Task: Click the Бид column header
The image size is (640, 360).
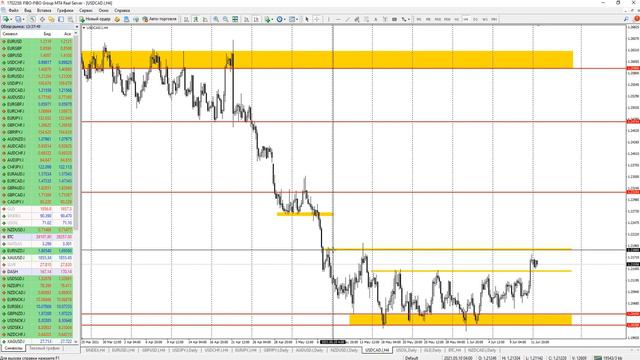Action: 47,34
